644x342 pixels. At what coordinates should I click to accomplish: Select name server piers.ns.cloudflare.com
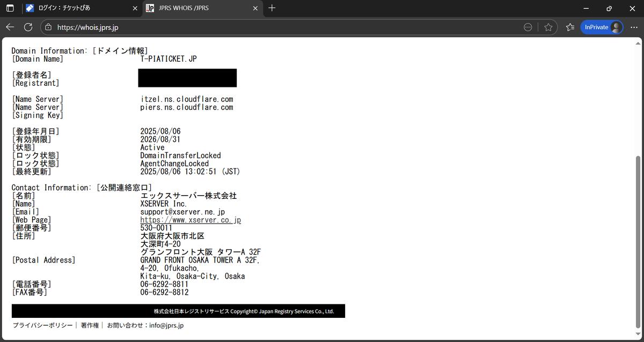[187, 107]
